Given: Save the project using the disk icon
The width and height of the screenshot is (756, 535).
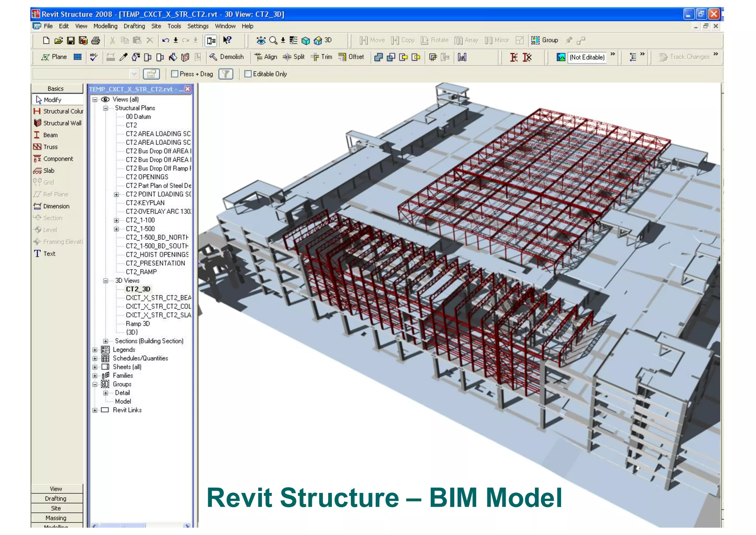Looking at the screenshot, I should point(71,40).
